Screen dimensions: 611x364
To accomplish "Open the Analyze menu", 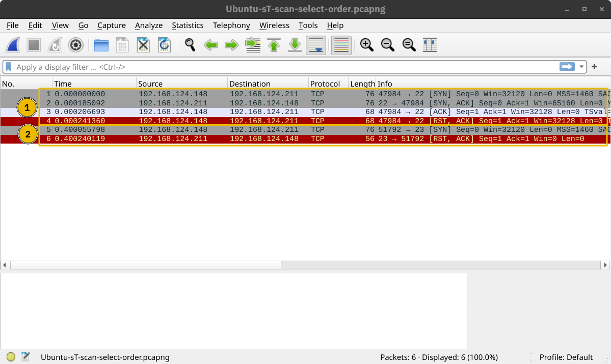I will (x=149, y=25).
